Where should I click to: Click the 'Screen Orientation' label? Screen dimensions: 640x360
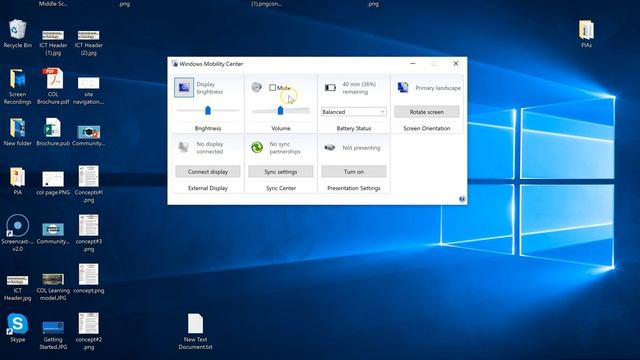point(427,128)
